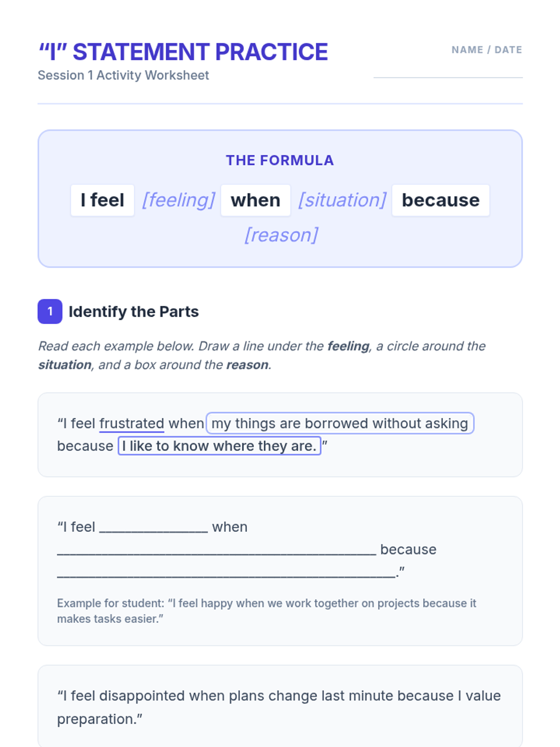Click the boxed phrase "I like to know where they are."
The image size is (560, 747).
pyautogui.click(x=219, y=446)
